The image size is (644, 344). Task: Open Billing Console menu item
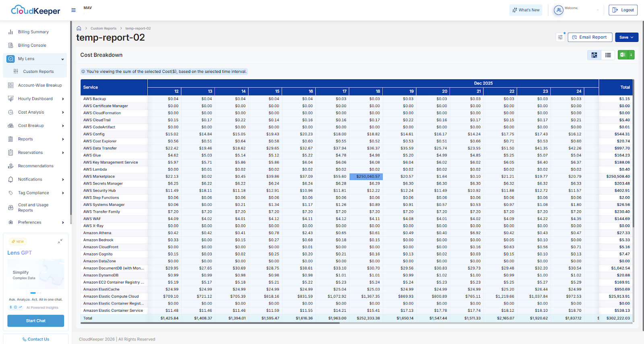pos(32,45)
